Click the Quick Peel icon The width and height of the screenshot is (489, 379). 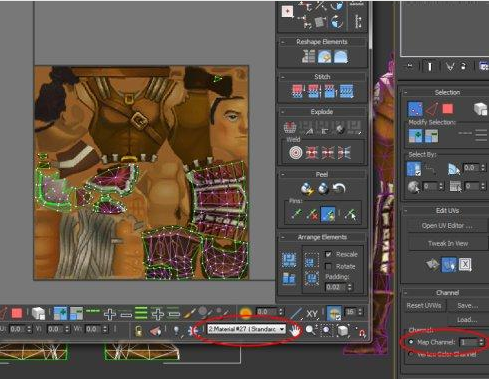point(307,189)
